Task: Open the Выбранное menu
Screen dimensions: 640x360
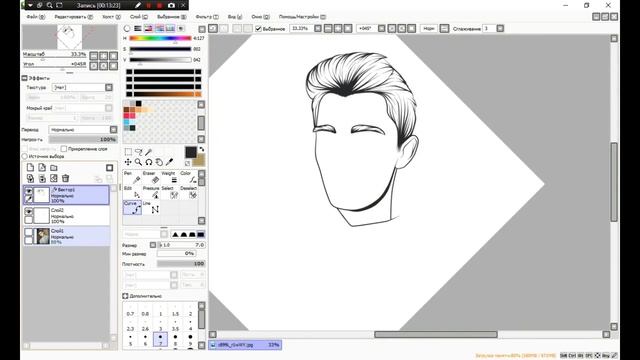Action: click(x=171, y=17)
